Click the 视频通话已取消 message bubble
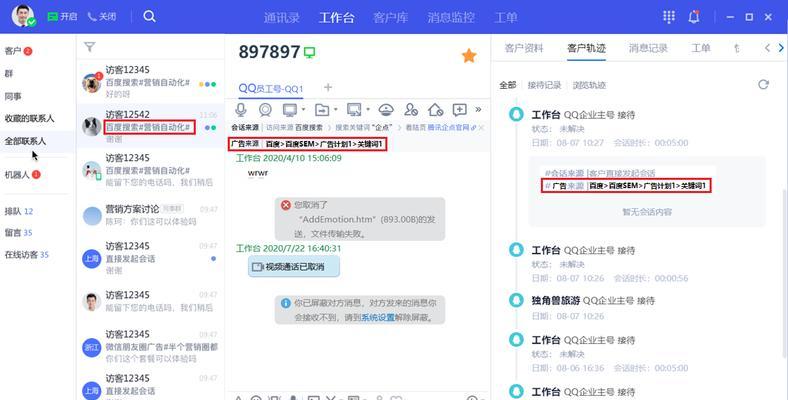Viewport: 788px width, 400px height. click(294, 267)
